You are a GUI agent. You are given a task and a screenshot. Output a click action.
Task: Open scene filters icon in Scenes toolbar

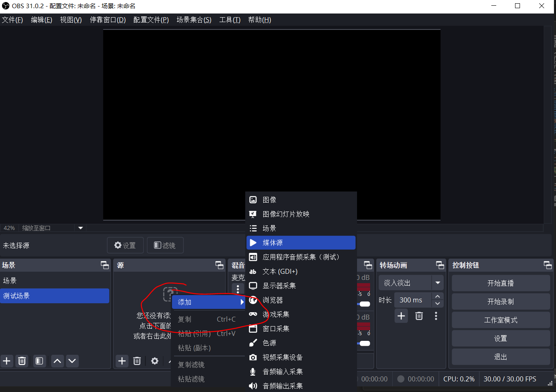tap(39, 361)
